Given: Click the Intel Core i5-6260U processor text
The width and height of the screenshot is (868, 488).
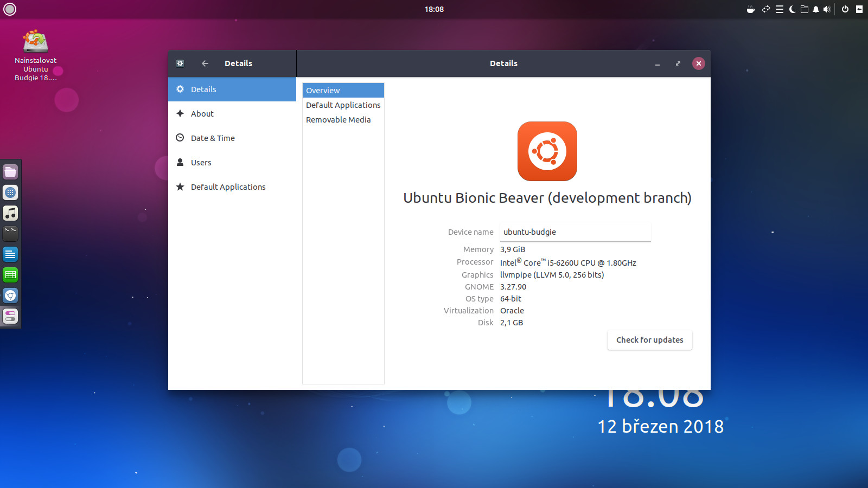Looking at the screenshot, I should [568, 262].
